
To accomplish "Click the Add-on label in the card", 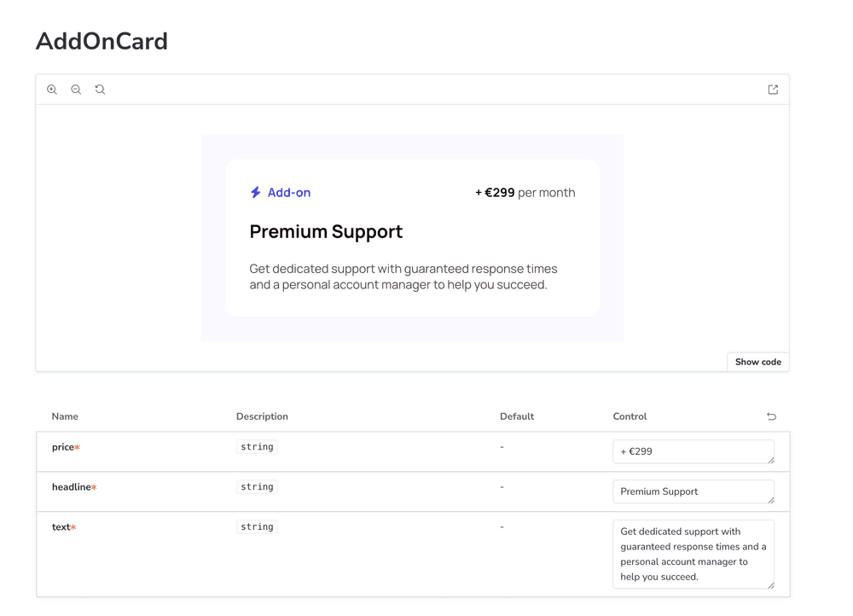I will click(x=289, y=193).
